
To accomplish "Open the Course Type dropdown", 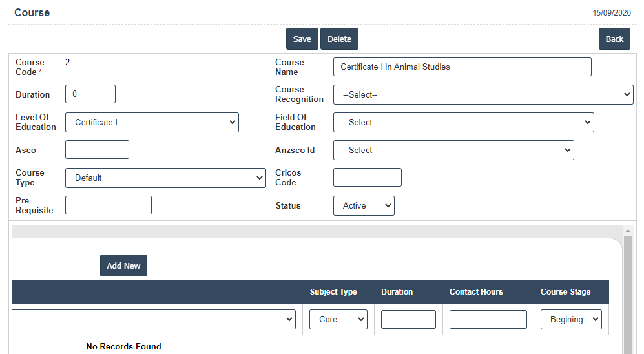I will click(x=165, y=178).
